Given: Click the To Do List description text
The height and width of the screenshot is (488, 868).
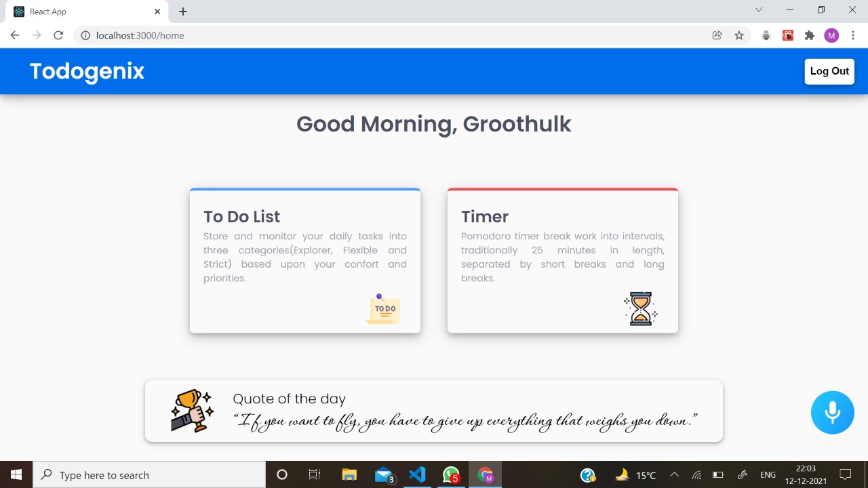Looking at the screenshot, I should coord(305,257).
